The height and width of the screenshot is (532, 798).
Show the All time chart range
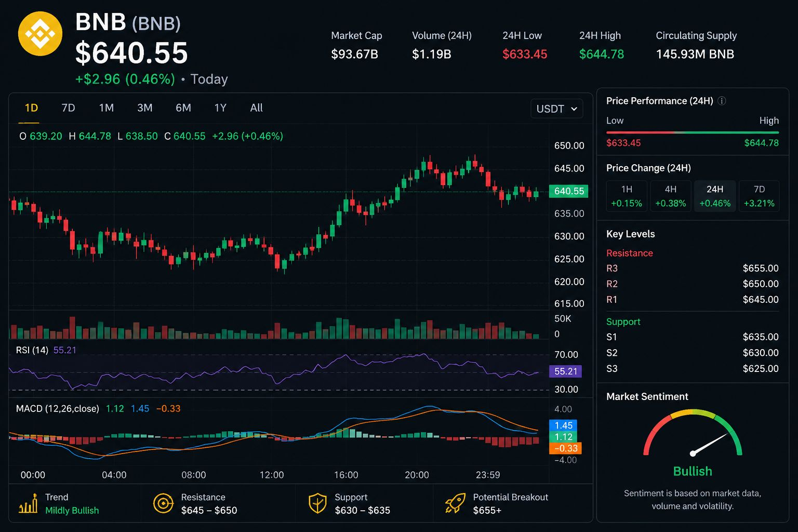tap(257, 108)
